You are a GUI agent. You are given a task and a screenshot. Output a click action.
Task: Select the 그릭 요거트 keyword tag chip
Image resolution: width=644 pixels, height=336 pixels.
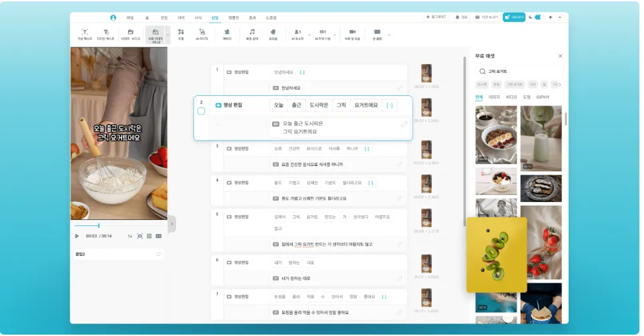[514, 85]
